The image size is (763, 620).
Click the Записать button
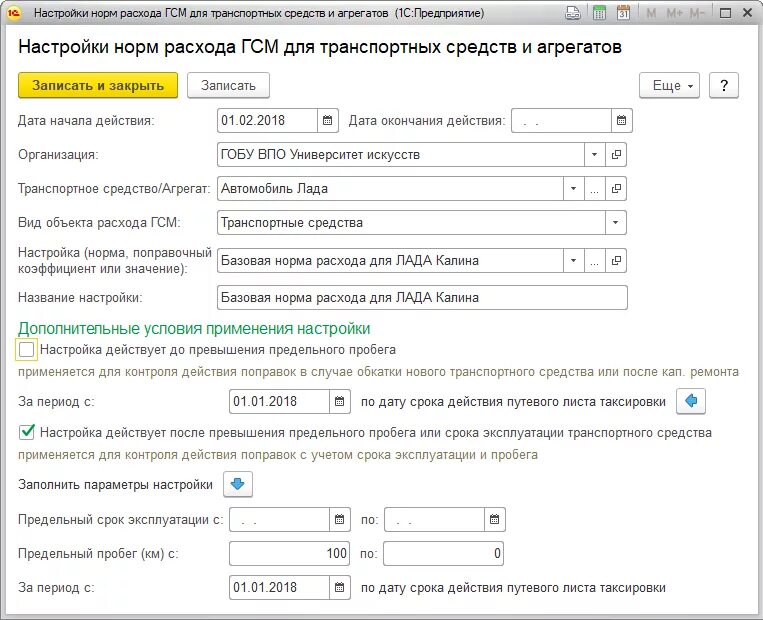point(228,86)
